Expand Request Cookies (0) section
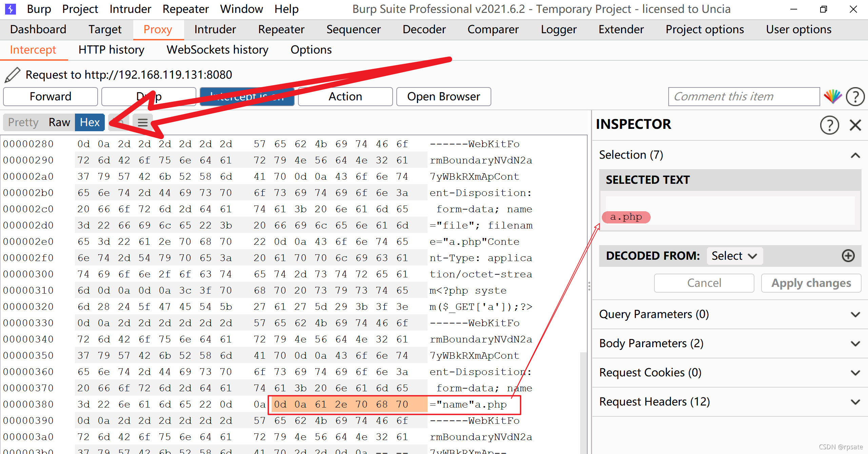The image size is (868, 454). [855, 373]
